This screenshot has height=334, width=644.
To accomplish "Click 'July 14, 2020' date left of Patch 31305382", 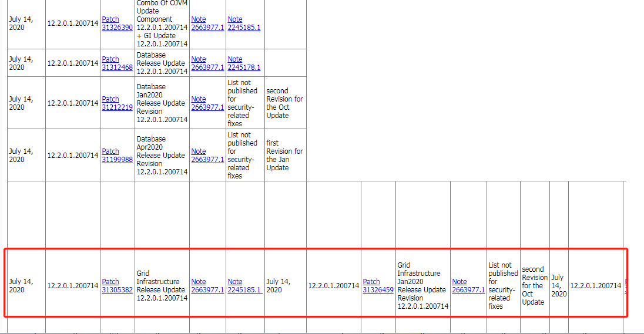I will coord(21,286).
